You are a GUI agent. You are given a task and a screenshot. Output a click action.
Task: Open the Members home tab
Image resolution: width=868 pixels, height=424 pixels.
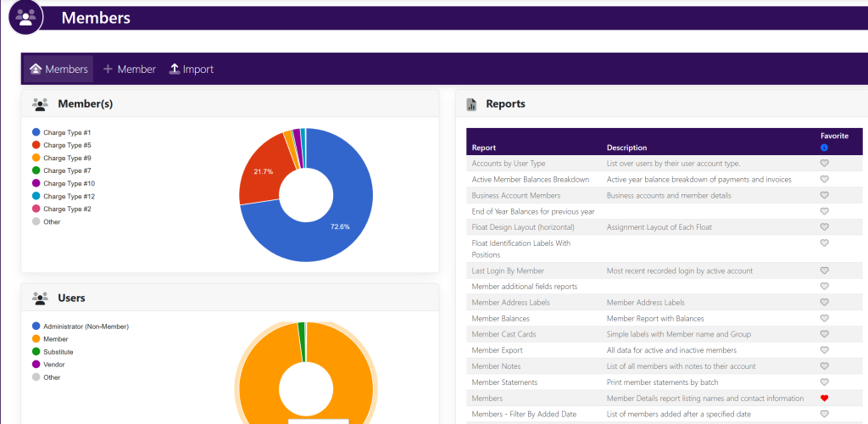point(58,70)
